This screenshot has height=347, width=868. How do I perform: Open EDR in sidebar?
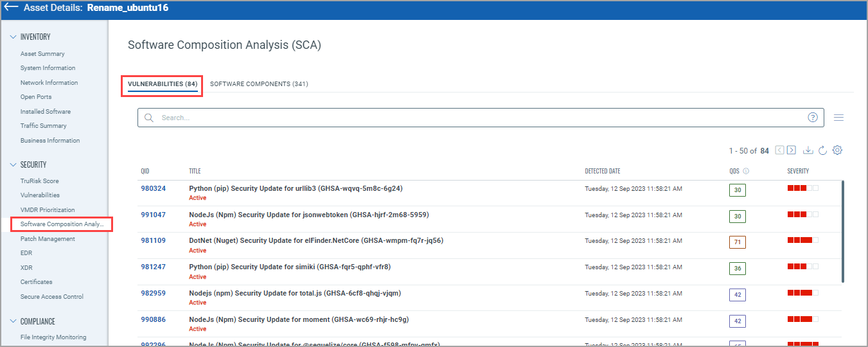[26, 253]
